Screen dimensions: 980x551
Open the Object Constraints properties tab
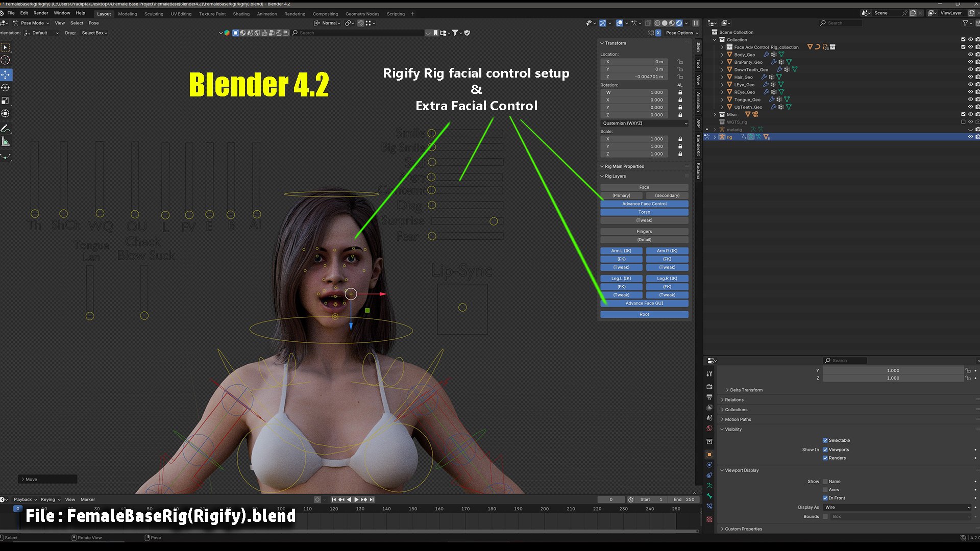pyautogui.click(x=709, y=475)
